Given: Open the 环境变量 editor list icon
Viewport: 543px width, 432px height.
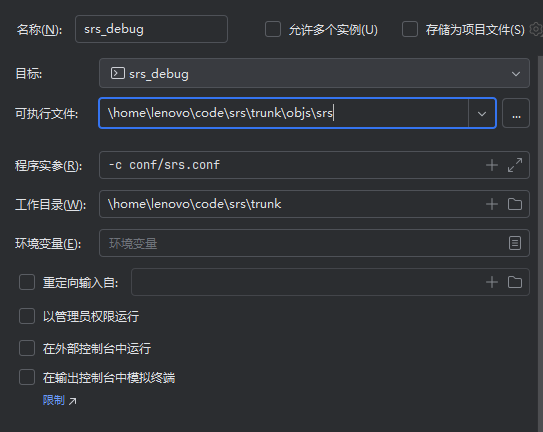Looking at the screenshot, I should [x=515, y=243].
